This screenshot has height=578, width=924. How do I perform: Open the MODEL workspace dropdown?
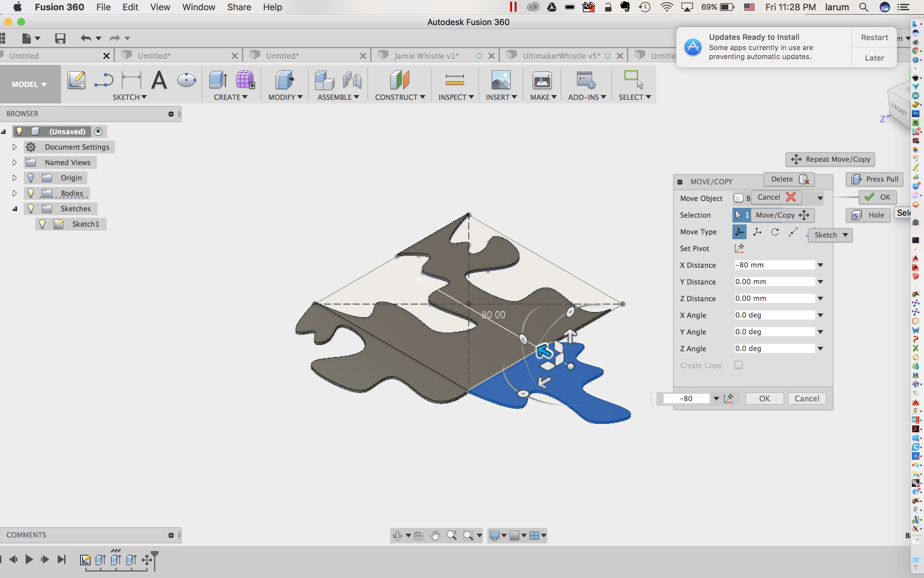click(30, 84)
